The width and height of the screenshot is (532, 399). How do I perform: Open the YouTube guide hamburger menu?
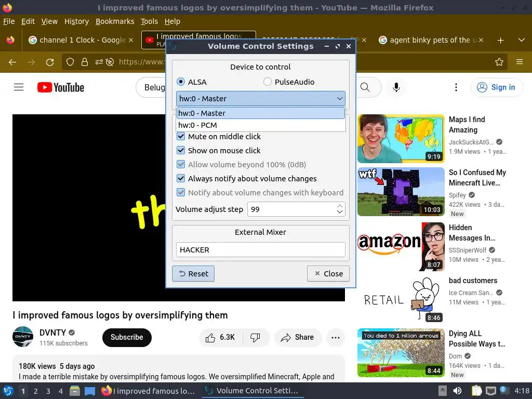tap(19, 87)
